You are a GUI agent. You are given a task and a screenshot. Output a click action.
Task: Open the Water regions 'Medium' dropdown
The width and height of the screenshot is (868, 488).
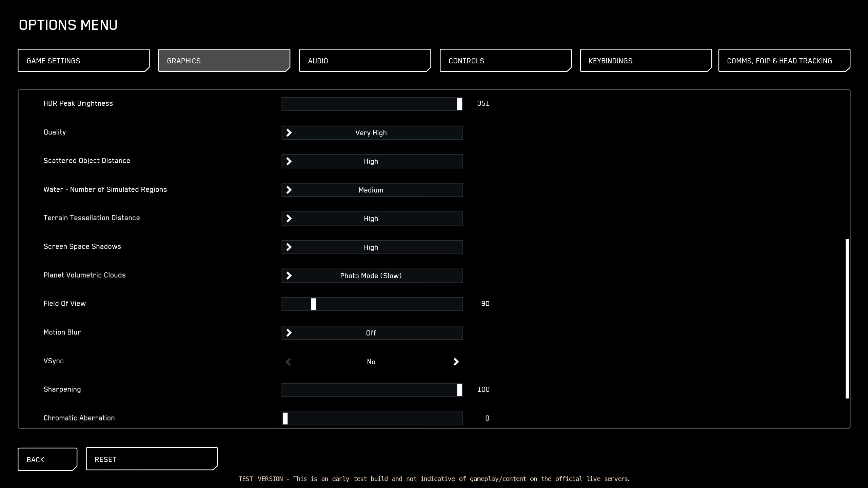[372, 190]
